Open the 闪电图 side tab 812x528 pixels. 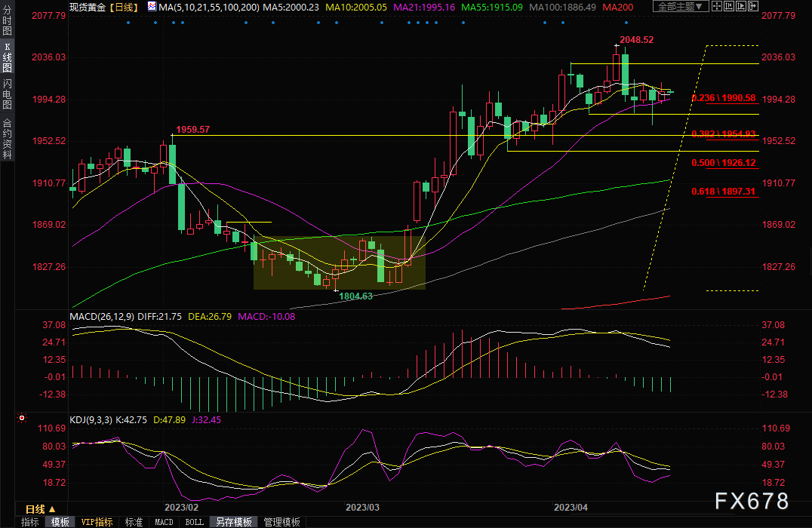click(7, 94)
